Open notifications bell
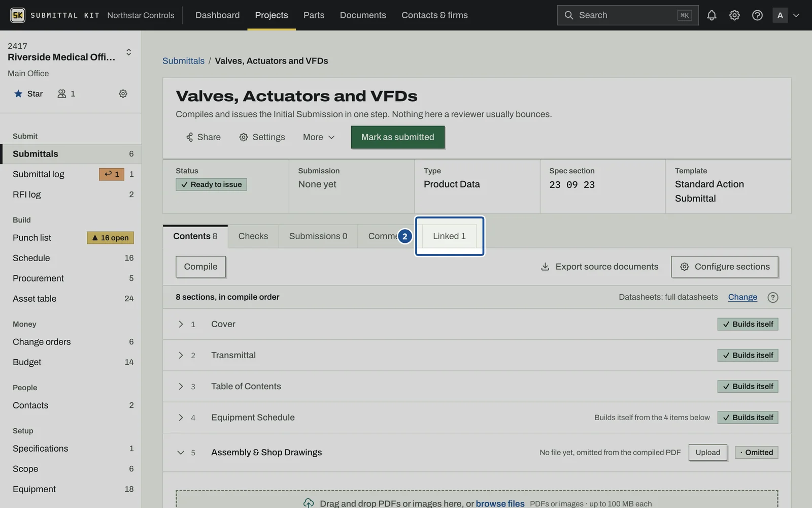The height and width of the screenshot is (508, 812). (712, 15)
